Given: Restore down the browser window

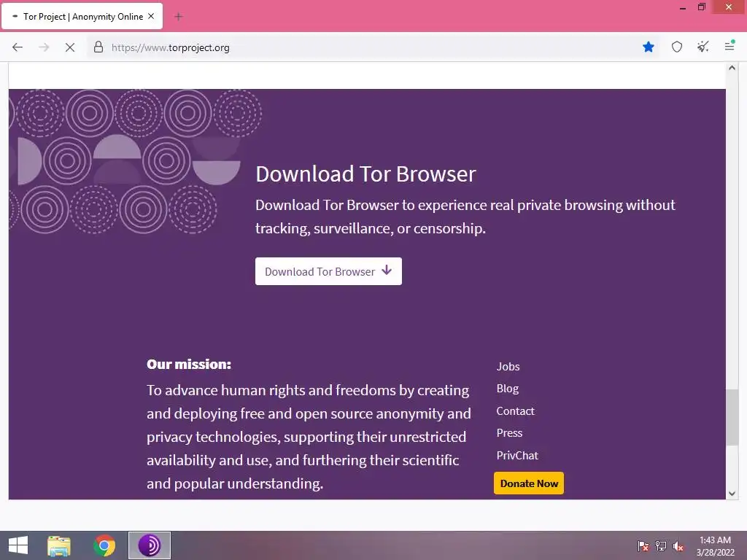Looking at the screenshot, I should point(701,7).
